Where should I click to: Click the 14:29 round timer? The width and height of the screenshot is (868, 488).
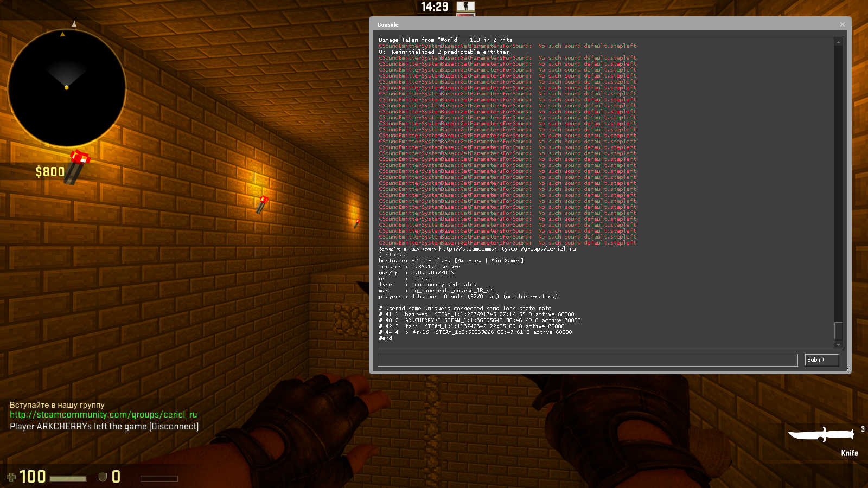435,7
